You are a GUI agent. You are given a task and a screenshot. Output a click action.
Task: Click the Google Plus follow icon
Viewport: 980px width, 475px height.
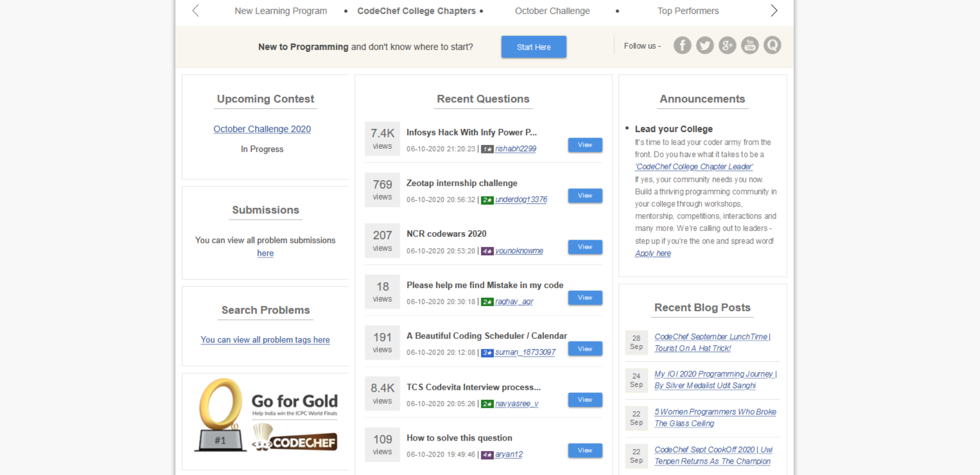[727, 46]
